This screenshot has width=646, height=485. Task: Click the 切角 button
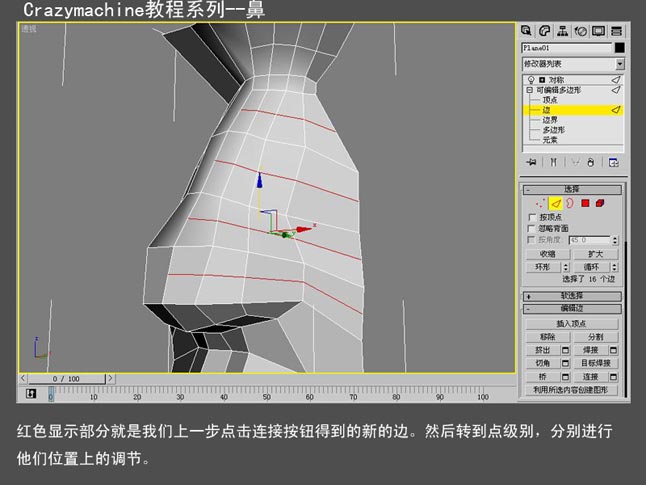pyautogui.click(x=543, y=363)
